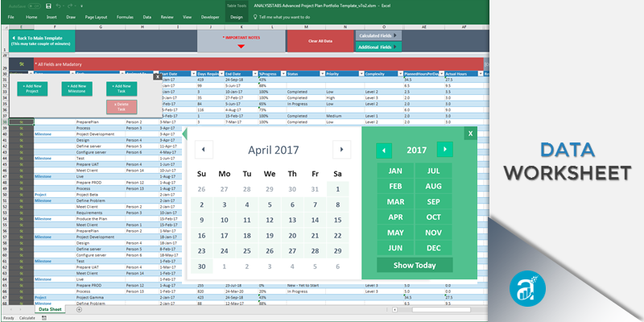
Task: Click the tools icon beside mandatory fields banner
Action: coord(22,63)
